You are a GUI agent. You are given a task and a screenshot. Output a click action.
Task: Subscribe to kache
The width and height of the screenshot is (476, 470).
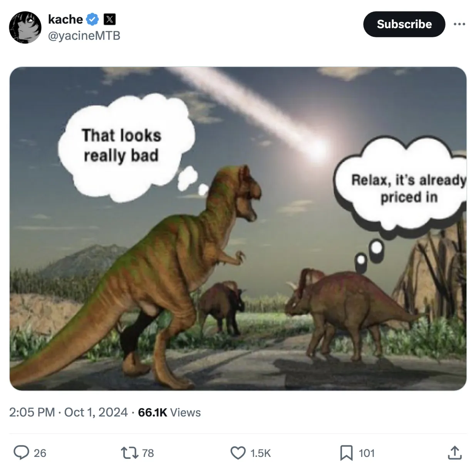(x=404, y=24)
